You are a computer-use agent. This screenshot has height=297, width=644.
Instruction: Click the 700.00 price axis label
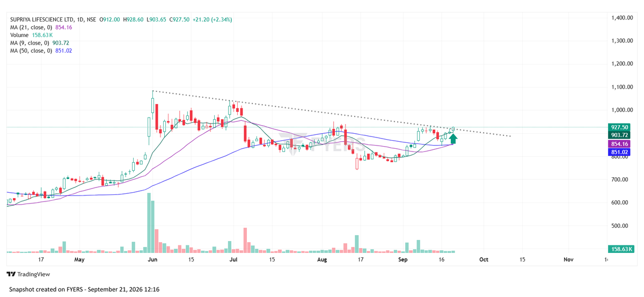[620, 179]
